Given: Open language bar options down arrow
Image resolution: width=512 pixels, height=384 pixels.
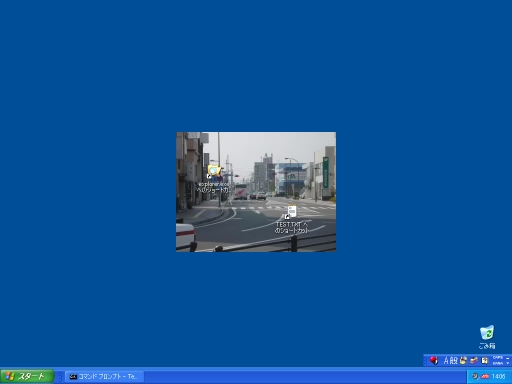Looking at the screenshot, I should coord(508,363).
